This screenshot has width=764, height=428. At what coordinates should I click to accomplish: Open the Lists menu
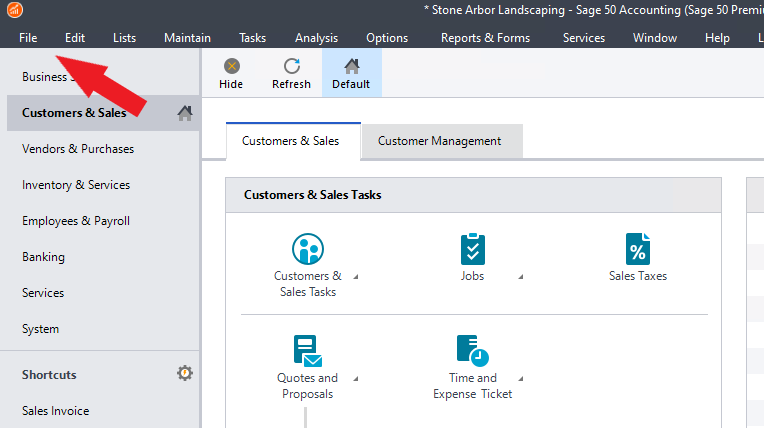click(125, 38)
